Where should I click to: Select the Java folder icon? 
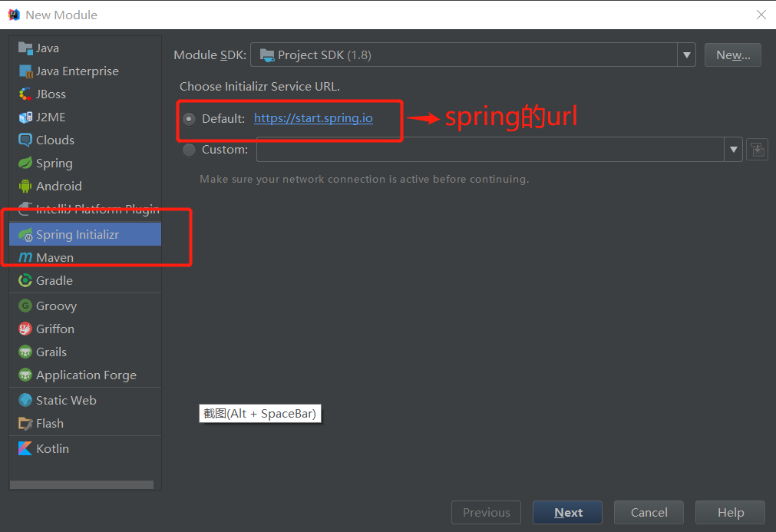25,48
